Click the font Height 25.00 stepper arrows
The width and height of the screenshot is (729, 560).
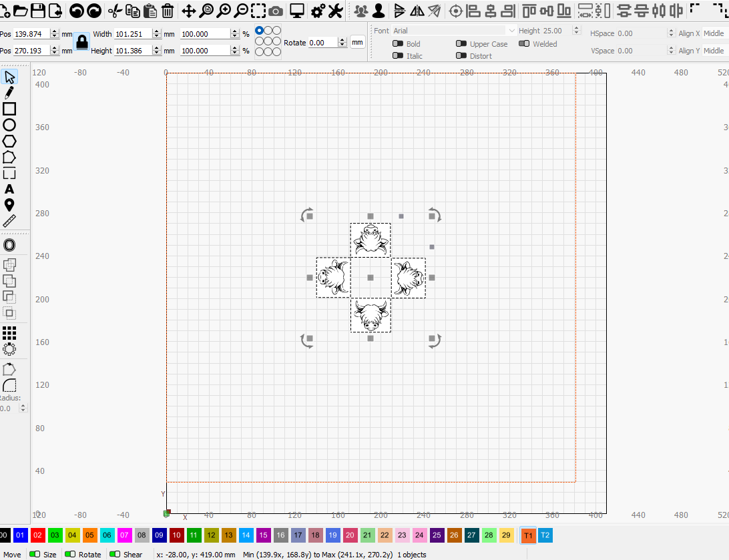point(577,31)
